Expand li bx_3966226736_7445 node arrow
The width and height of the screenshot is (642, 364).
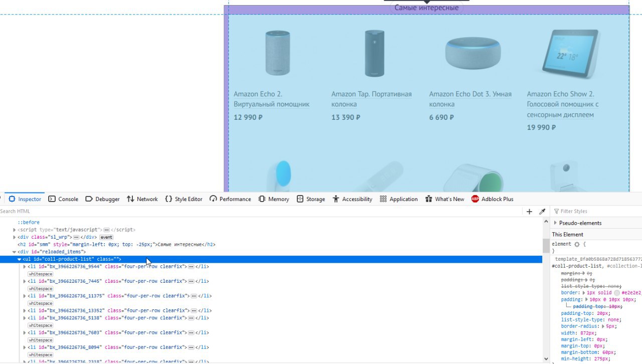(25, 281)
